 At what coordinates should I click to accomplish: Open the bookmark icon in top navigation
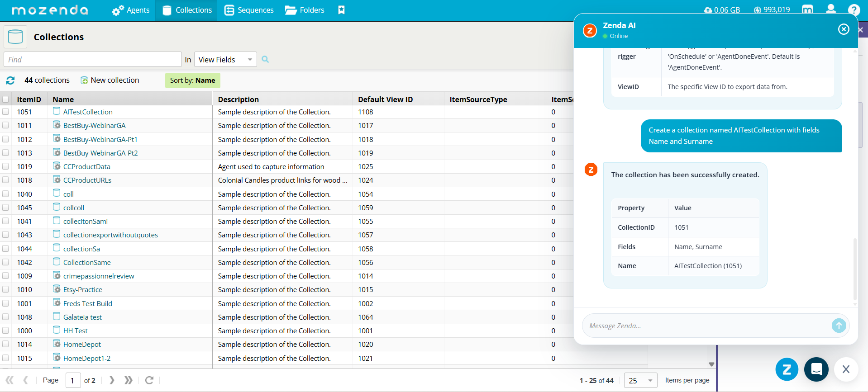(342, 10)
